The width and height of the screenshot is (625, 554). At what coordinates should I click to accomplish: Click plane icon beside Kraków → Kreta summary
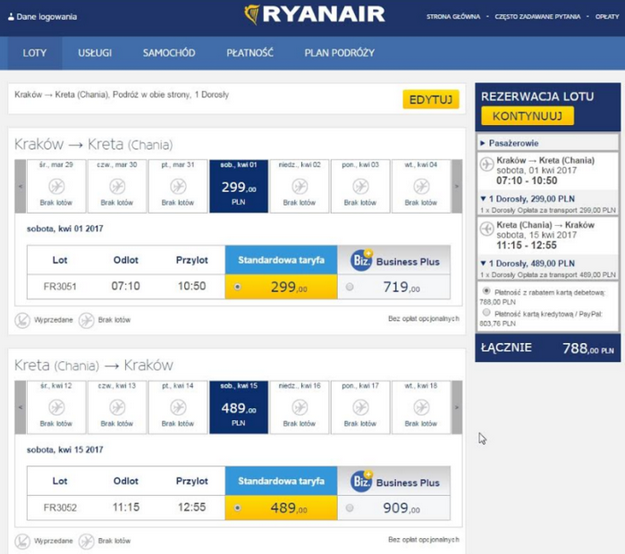point(487,163)
